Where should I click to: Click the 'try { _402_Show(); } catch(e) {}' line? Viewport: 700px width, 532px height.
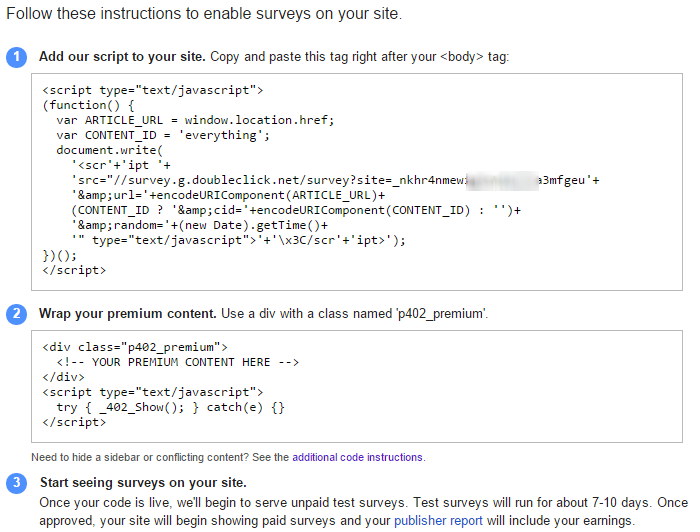tap(171, 407)
